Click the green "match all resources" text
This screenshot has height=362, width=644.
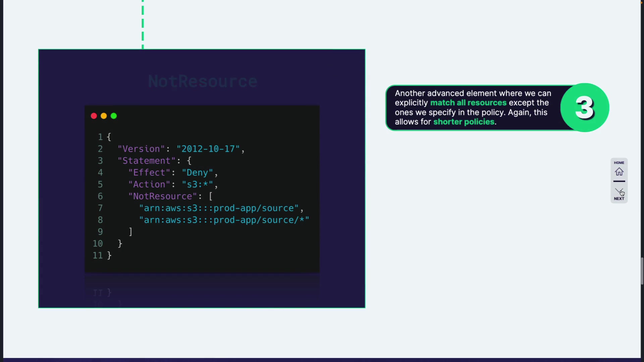click(x=468, y=103)
